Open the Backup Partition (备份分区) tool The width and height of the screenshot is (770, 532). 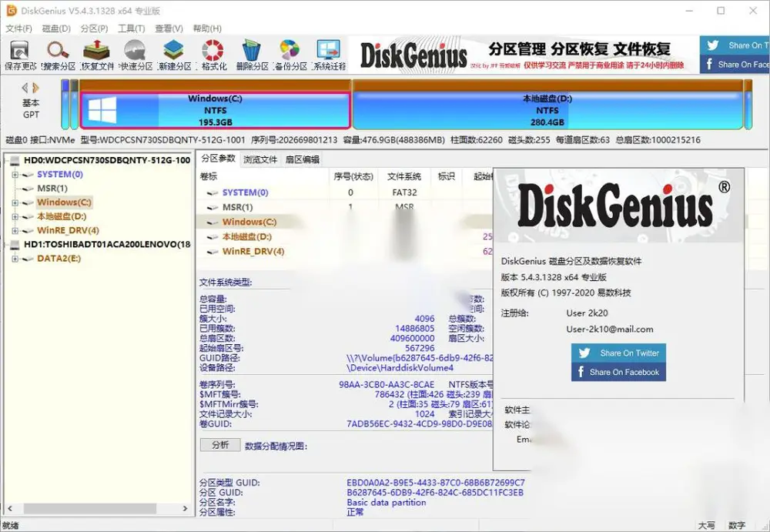pos(290,51)
